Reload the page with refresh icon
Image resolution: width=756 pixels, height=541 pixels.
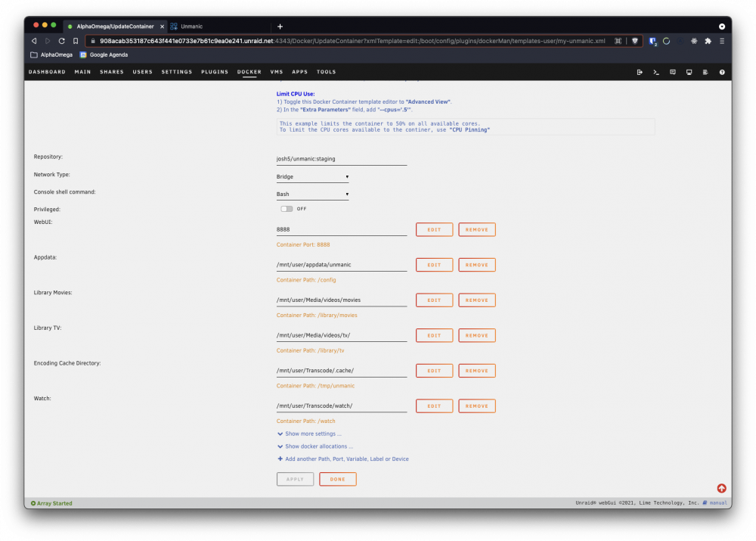pyautogui.click(x=62, y=41)
